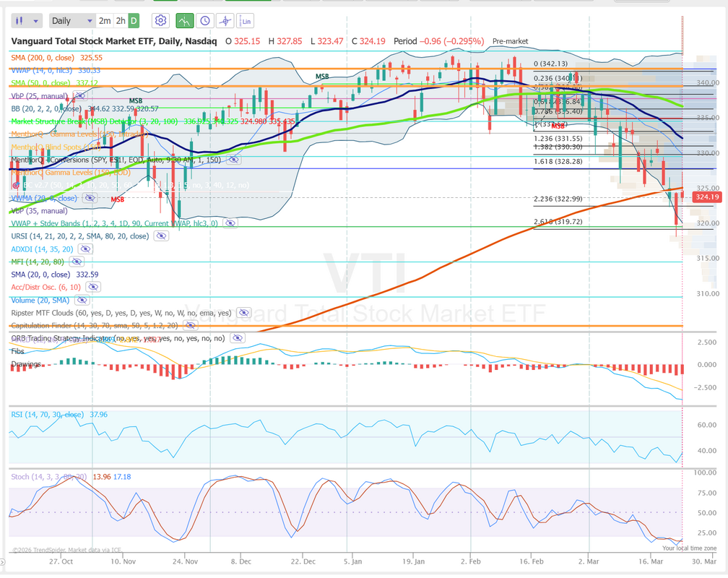Open the Daily timeframe dropdown
728x578 pixels.
(71, 21)
